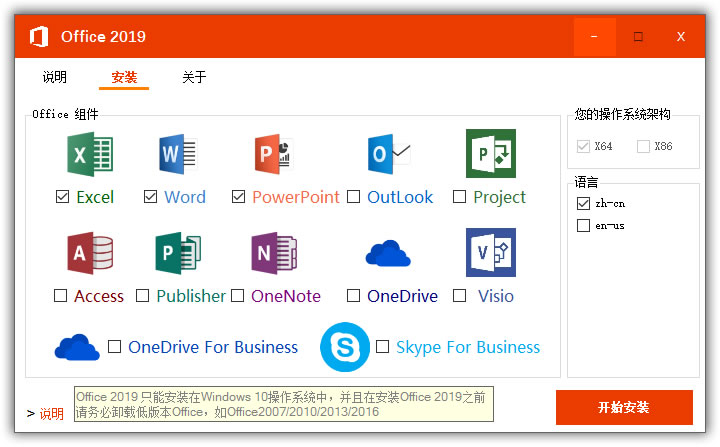Click the '您的操作系统架构' group label
Screen dimensions: 720x447
[x=622, y=114]
